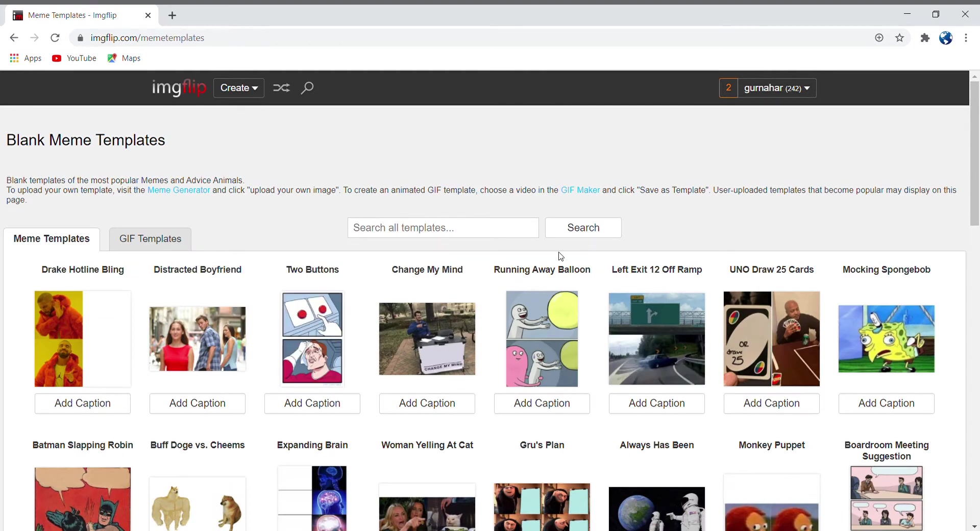The image size is (980, 531).
Task: Open the Chrome three-dot menu
Action: click(966, 38)
